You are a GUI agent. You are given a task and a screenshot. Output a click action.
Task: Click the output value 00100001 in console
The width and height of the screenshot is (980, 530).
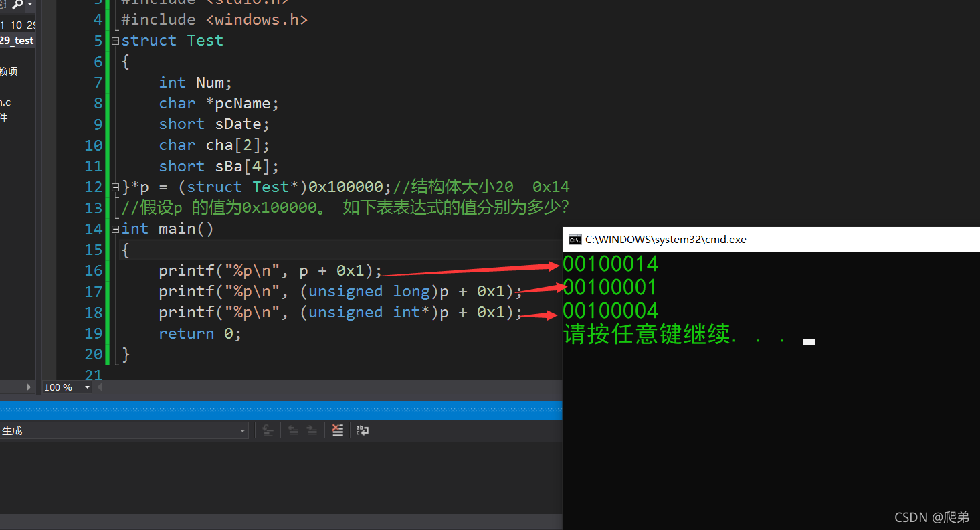tap(610, 288)
